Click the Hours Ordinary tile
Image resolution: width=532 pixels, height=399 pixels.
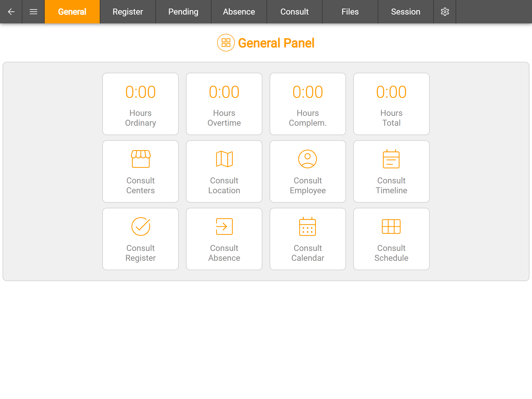point(141,104)
